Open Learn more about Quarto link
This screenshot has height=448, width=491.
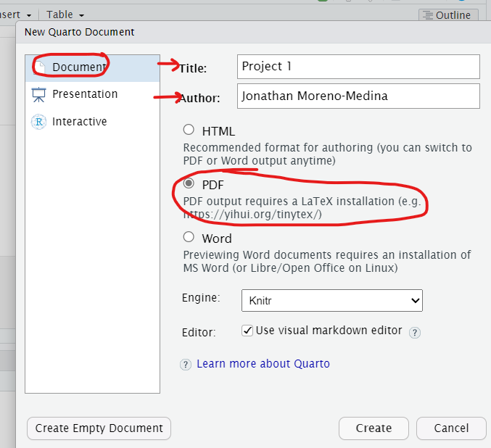(263, 364)
